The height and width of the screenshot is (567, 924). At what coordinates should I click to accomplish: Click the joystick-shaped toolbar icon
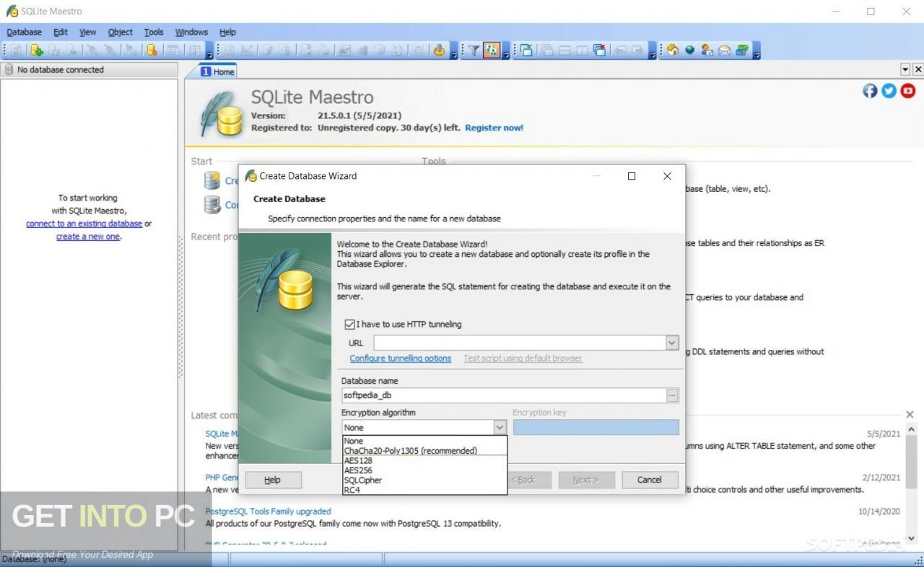point(439,50)
